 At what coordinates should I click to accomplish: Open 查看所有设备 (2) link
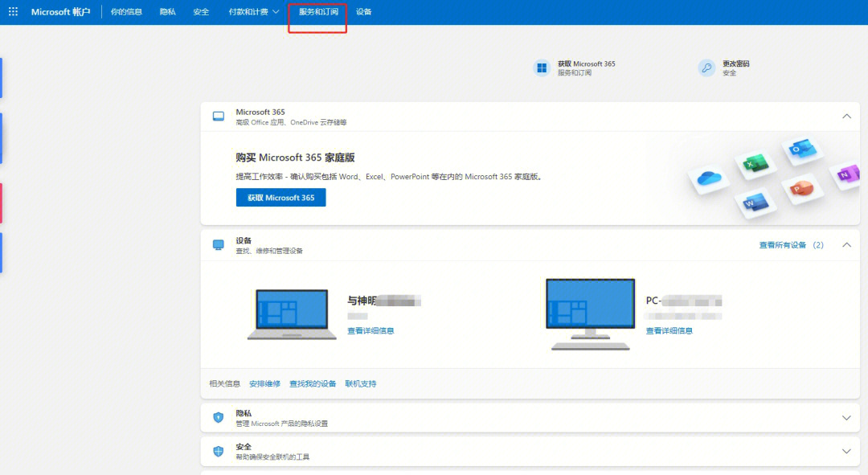coord(791,244)
